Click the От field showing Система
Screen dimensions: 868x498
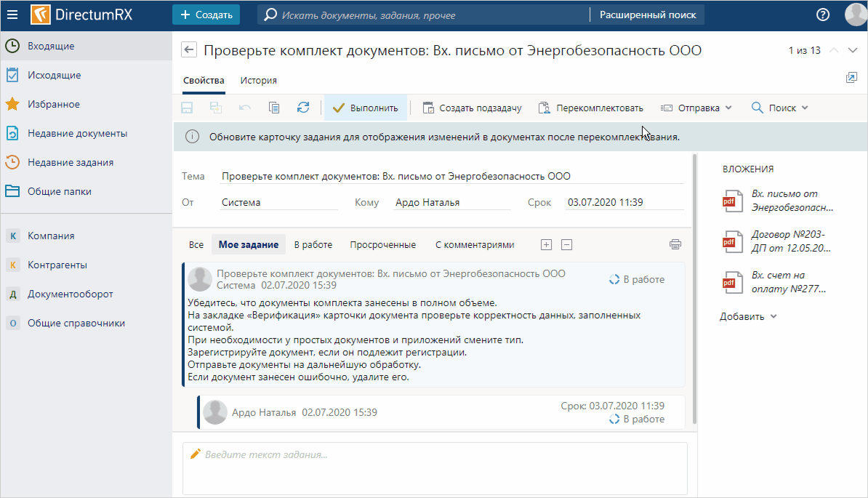278,203
